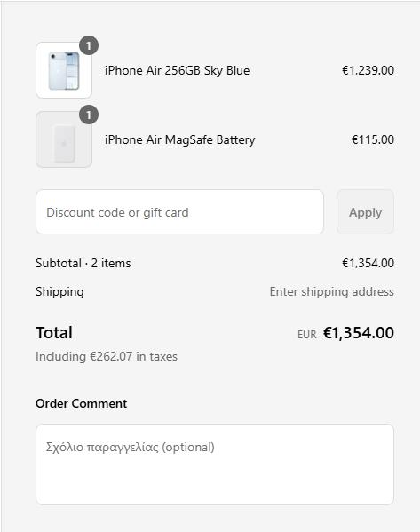Focus the Discount code or gift card field
Screen dimensions: 420x532
[179, 212]
